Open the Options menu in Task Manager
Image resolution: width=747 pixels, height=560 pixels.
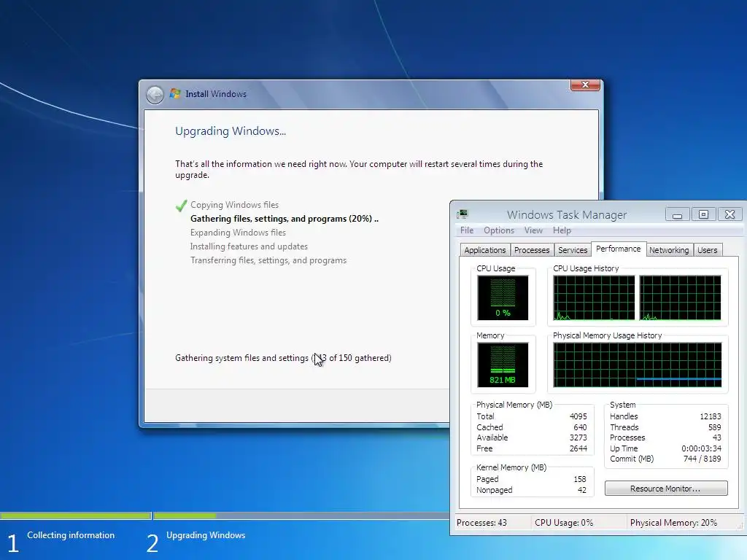click(x=499, y=230)
